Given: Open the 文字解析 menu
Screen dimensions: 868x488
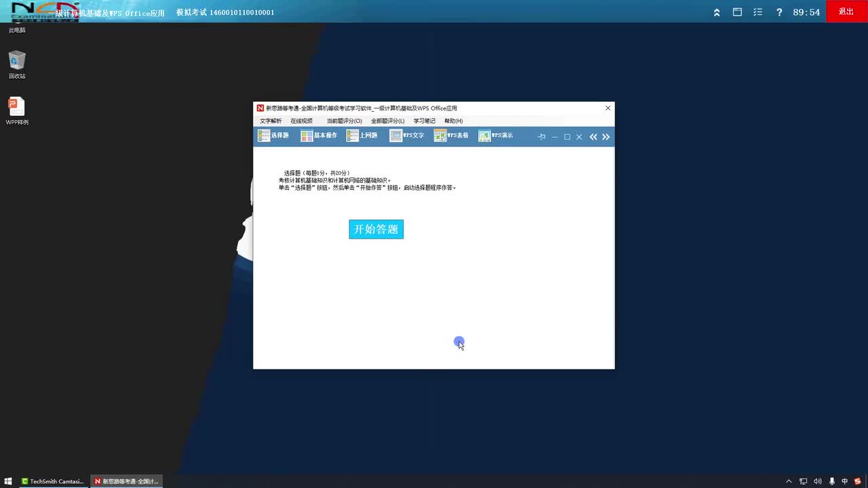Looking at the screenshot, I should [271, 121].
